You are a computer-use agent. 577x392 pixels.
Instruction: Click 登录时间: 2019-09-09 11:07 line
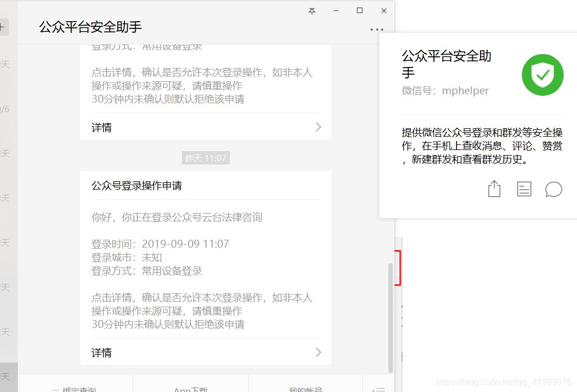pyautogui.click(x=160, y=244)
